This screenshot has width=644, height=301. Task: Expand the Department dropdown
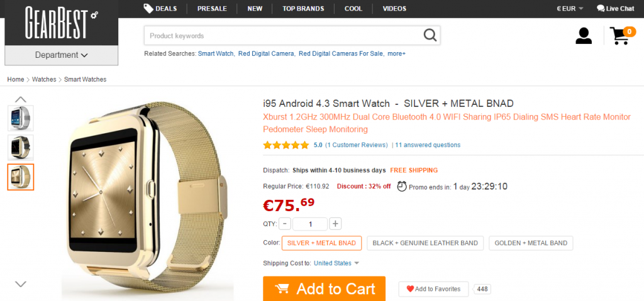tap(61, 55)
